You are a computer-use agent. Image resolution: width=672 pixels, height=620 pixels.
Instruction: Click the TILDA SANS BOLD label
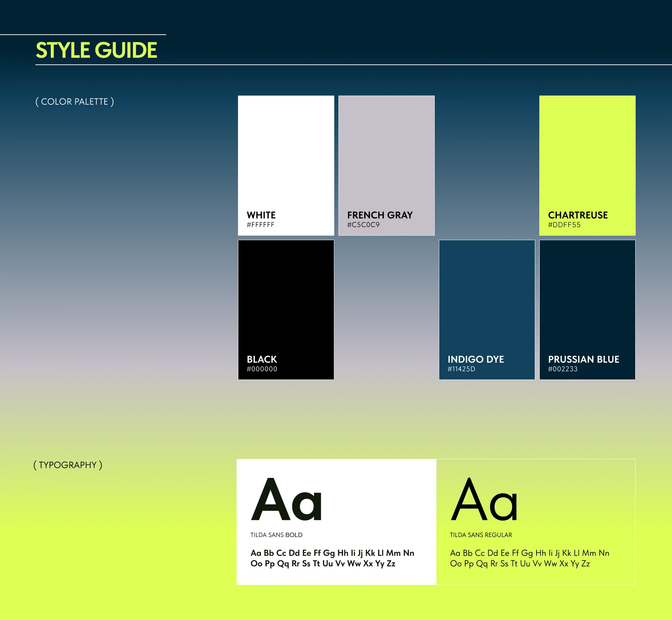[x=276, y=535]
